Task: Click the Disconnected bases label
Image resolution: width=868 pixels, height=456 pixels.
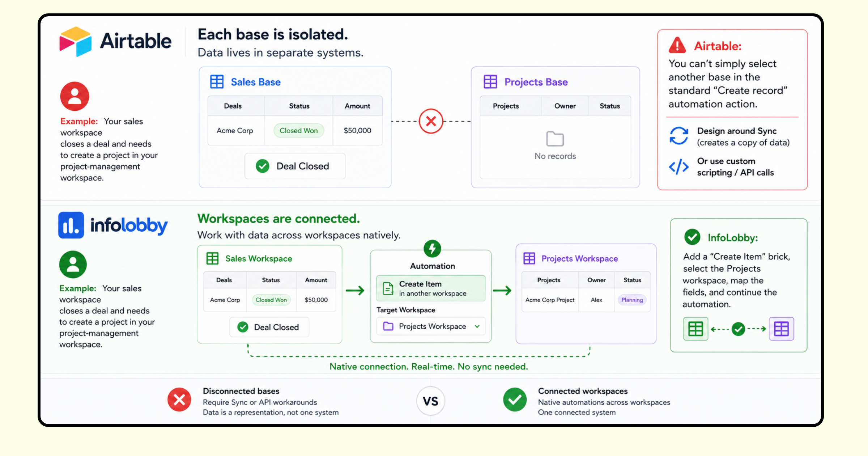Action: 241,391
